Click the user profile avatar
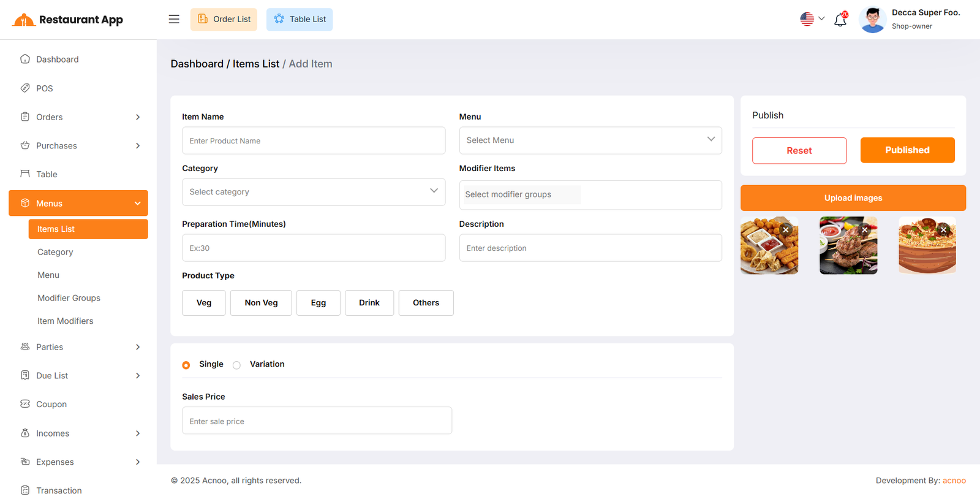Viewport: 980px width, 496px height. [x=872, y=20]
